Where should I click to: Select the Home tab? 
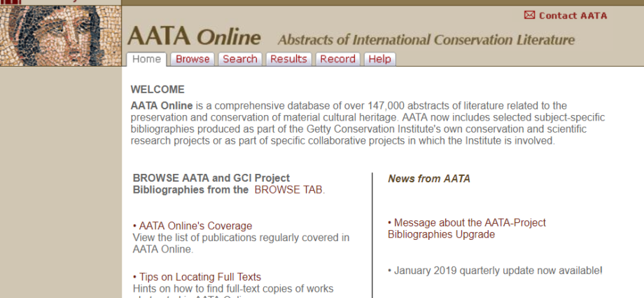tap(146, 60)
